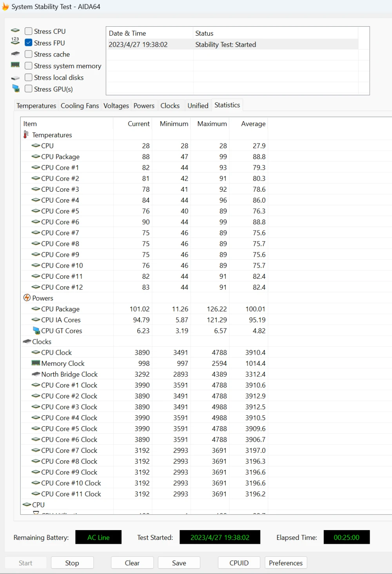Click the Maximum column header

point(212,124)
